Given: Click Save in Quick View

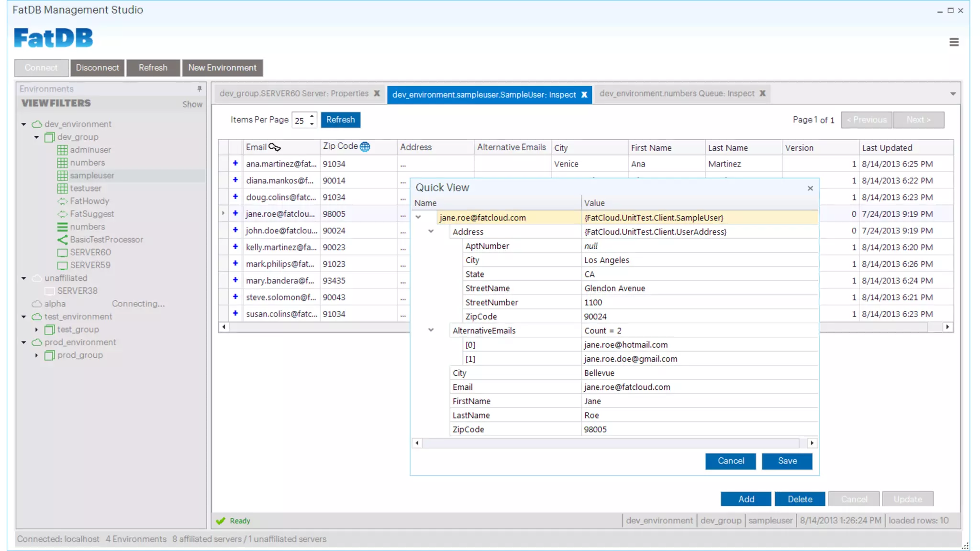Looking at the screenshot, I should click(x=787, y=461).
